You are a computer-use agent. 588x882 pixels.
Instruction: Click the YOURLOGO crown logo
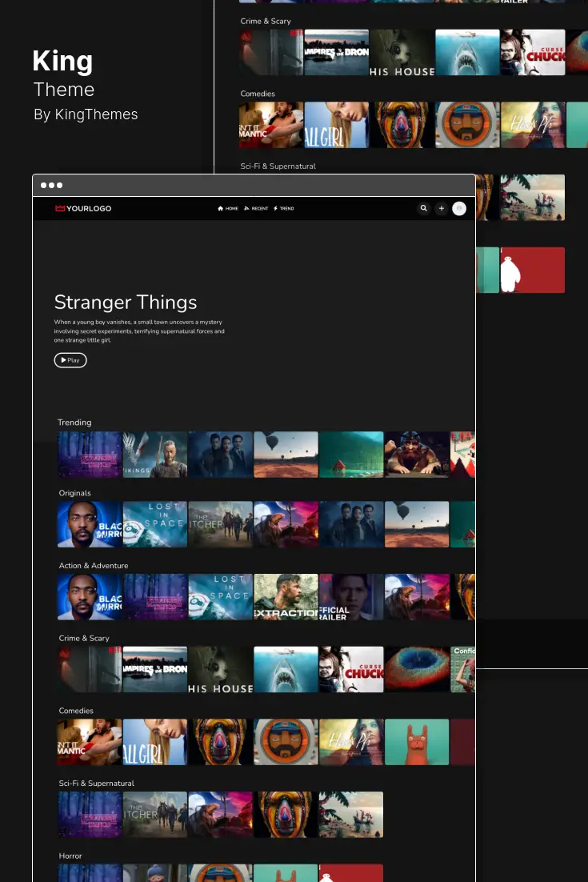pyautogui.click(x=83, y=209)
